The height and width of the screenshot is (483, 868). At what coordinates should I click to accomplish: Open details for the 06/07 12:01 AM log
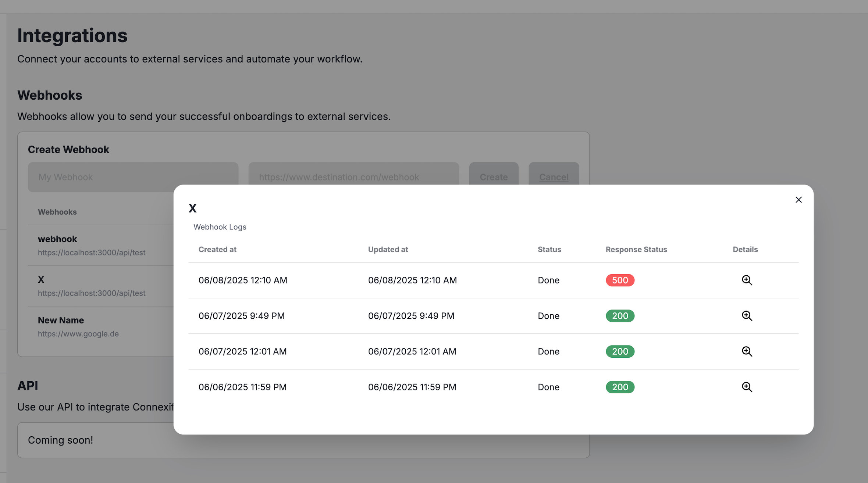(747, 351)
